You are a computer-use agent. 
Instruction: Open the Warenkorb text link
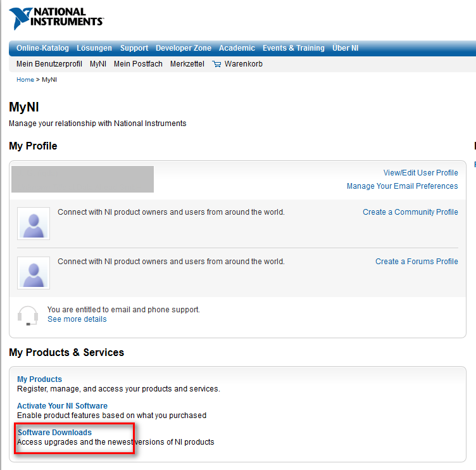[x=244, y=64]
